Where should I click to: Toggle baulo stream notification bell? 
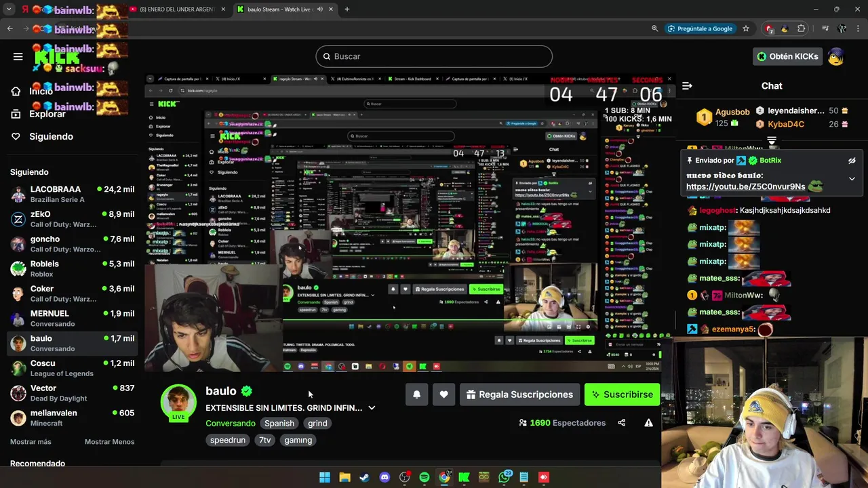click(x=417, y=394)
